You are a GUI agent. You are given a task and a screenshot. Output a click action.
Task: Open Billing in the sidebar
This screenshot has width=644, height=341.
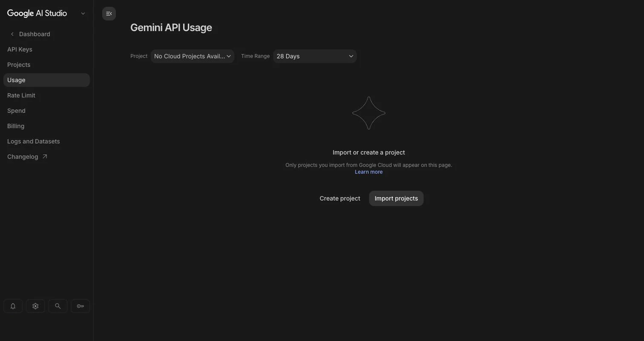coord(46,126)
